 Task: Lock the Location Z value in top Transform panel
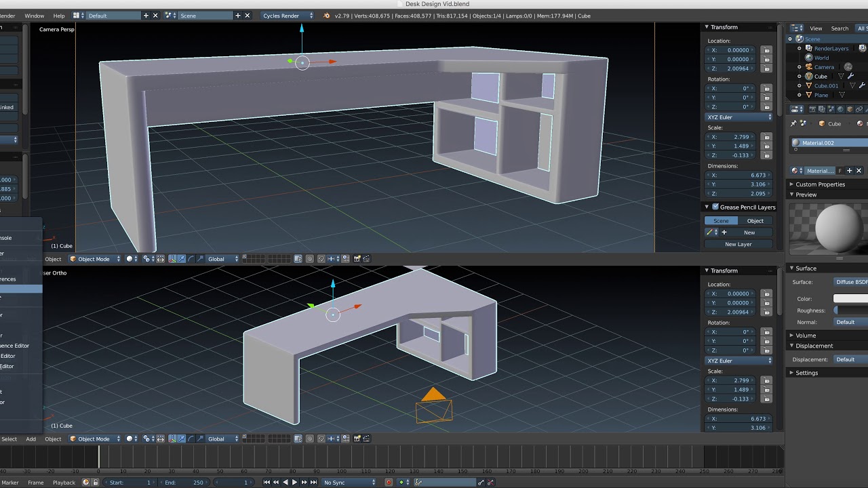pyautogui.click(x=766, y=68)
